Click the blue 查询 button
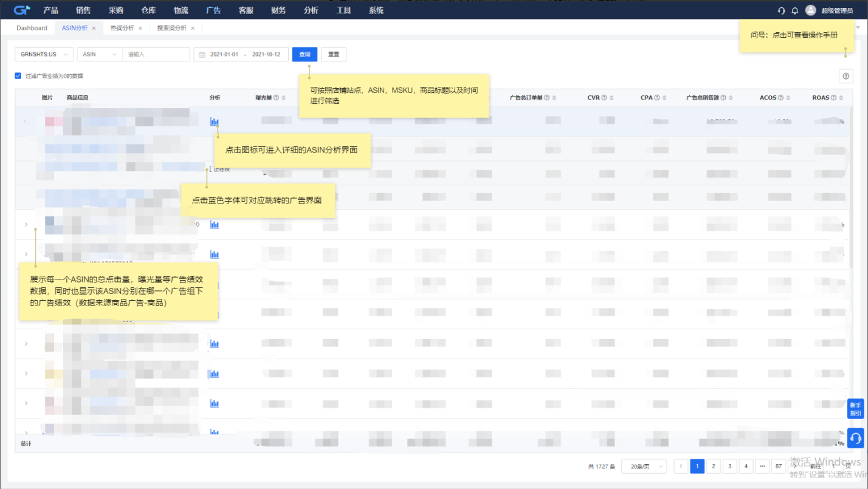 [305, 55]
